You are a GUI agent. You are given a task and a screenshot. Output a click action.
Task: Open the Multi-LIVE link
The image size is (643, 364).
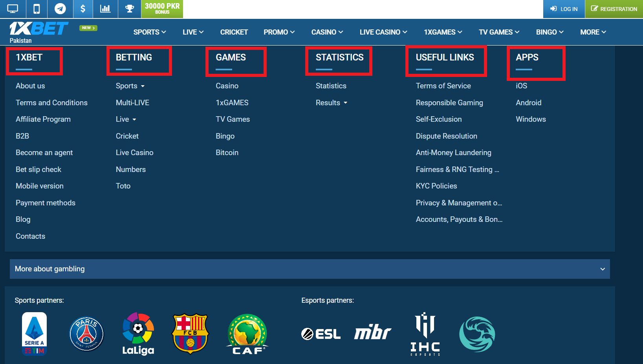point(132,102)
